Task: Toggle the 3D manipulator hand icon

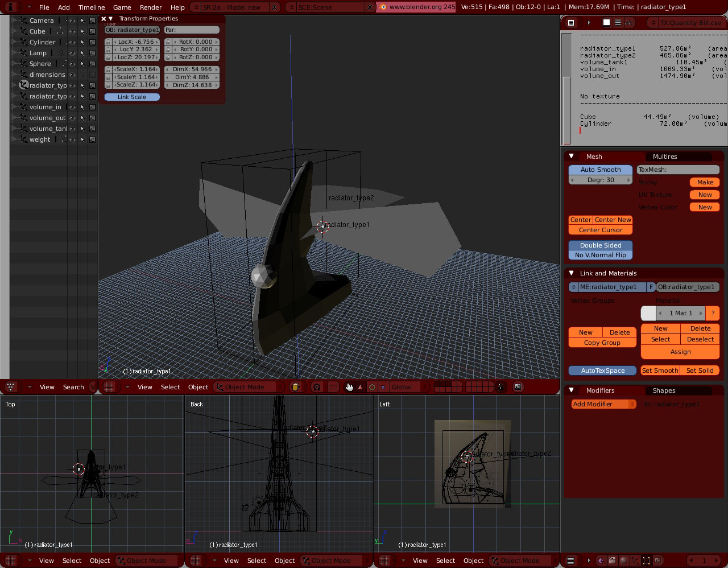Action: pos(349,387)
